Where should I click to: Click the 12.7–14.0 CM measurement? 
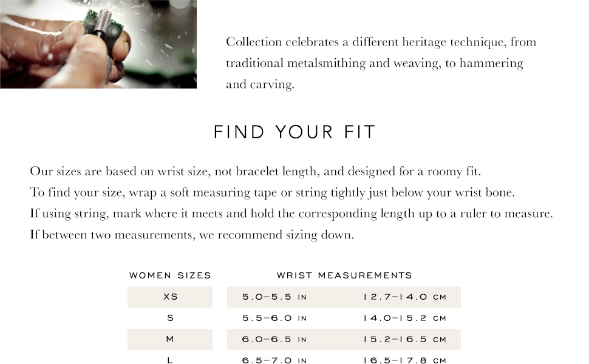point(404,297)
